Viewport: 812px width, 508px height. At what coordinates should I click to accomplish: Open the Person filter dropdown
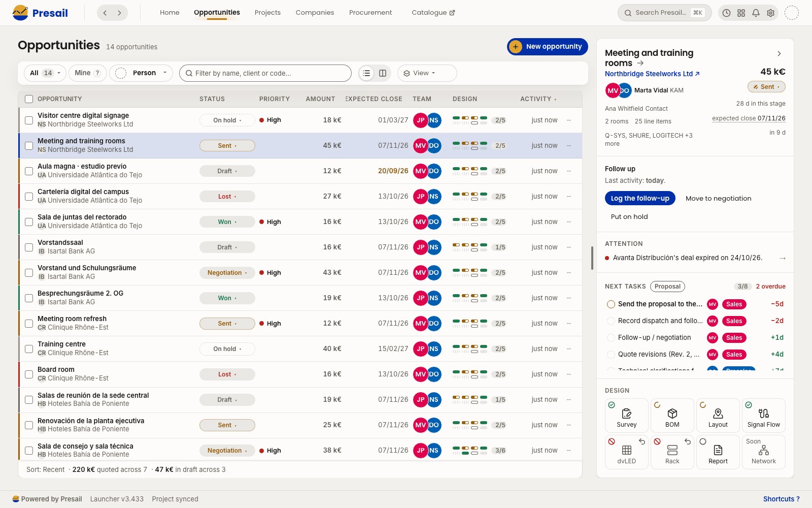[x=141, y=73]
